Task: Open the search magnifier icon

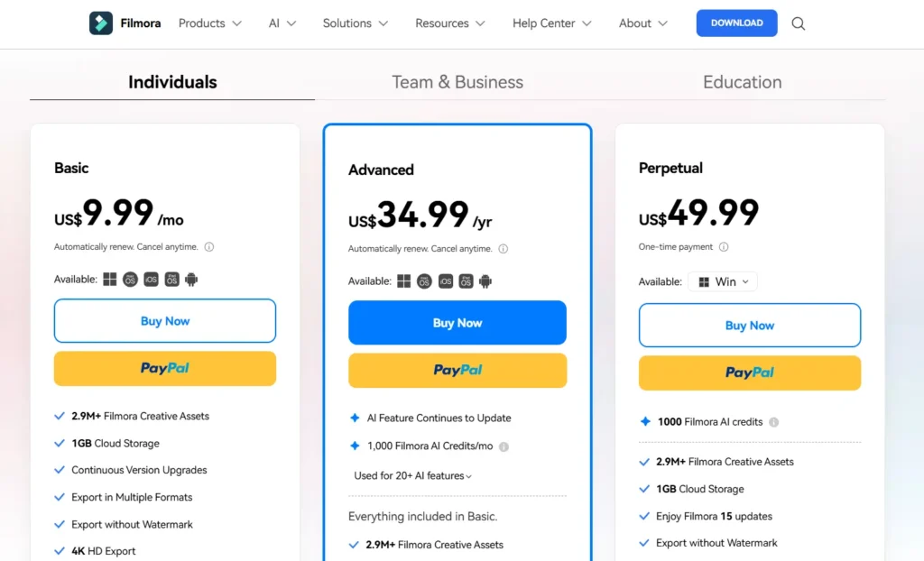Action: (799, 23)
